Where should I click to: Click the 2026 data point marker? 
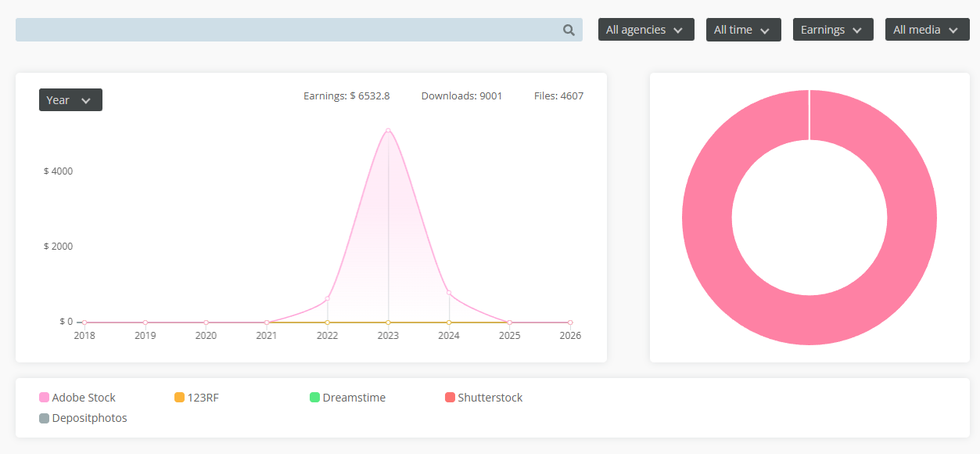coord(570,322)
